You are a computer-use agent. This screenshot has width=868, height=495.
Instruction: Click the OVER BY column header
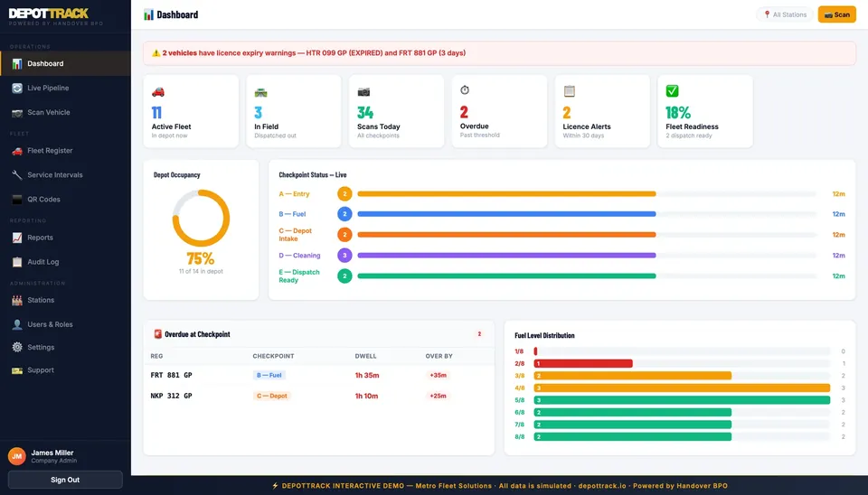439,356
